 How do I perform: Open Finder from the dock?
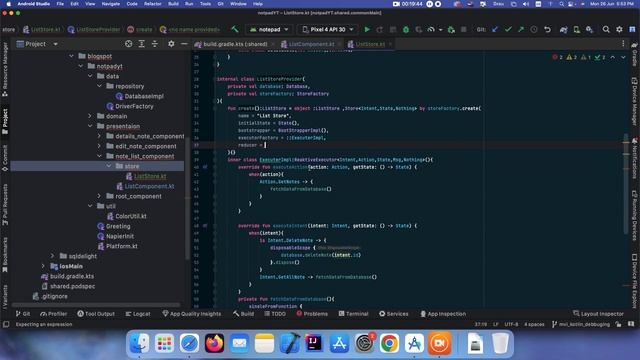pyautogui.click(x=139, y=343)
